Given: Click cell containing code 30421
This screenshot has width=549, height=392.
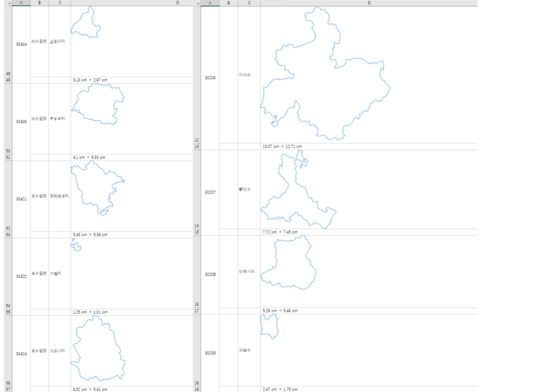Looking at the screenshot, I should (x=21, y=199).
